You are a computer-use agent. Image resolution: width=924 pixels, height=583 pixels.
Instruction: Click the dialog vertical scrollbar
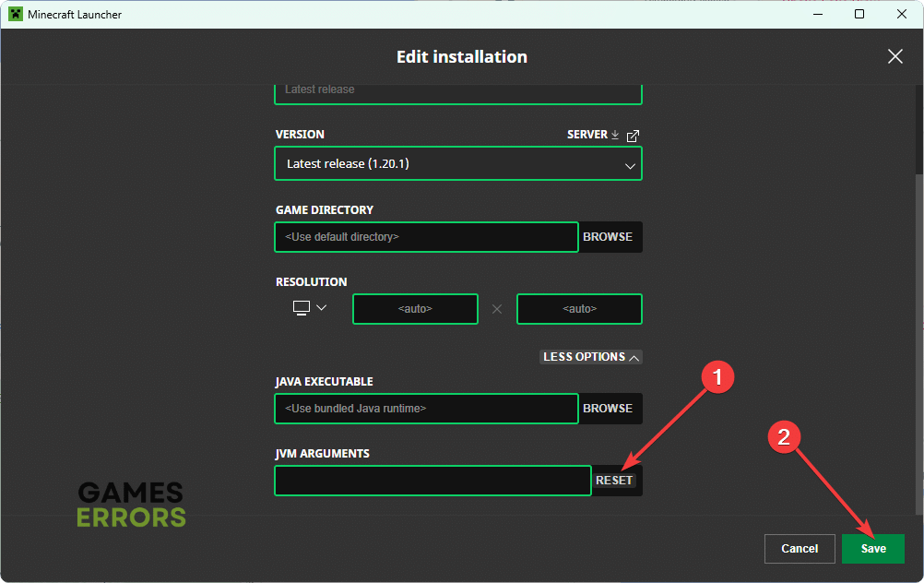tap(919, 342)
